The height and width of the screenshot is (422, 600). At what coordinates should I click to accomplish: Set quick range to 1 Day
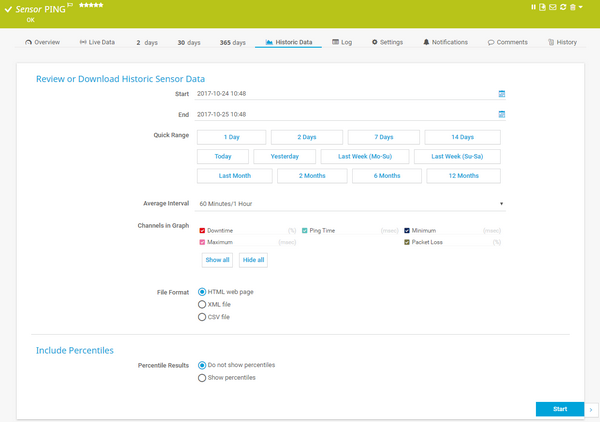pyautogui.click(x=232, y=137)
